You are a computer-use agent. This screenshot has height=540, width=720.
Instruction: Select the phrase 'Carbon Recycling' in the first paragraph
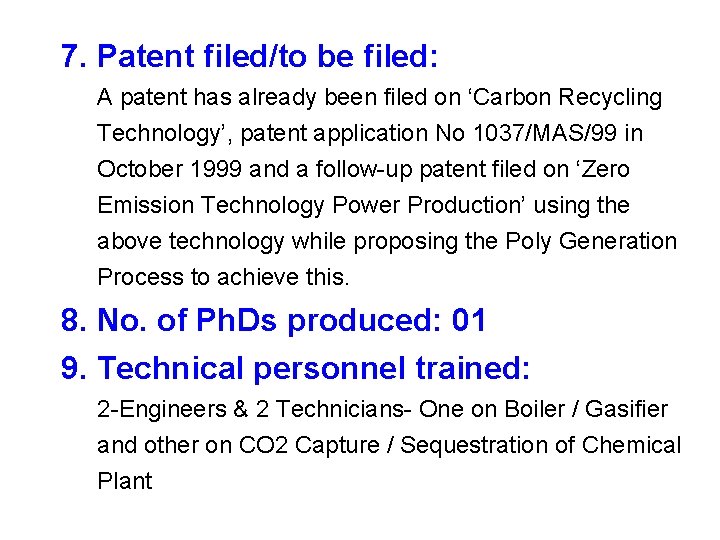[x=566, y=98]
